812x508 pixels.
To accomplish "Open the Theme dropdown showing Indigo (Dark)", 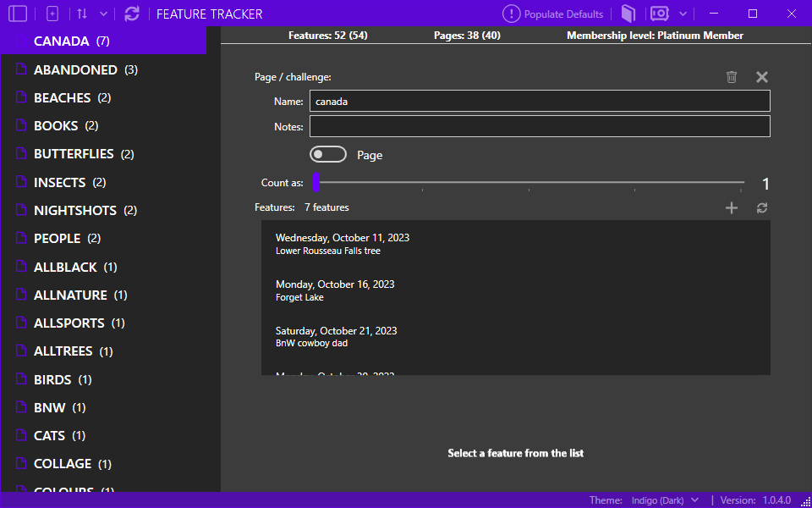I will pyautogui.click(x=665, y=500).
